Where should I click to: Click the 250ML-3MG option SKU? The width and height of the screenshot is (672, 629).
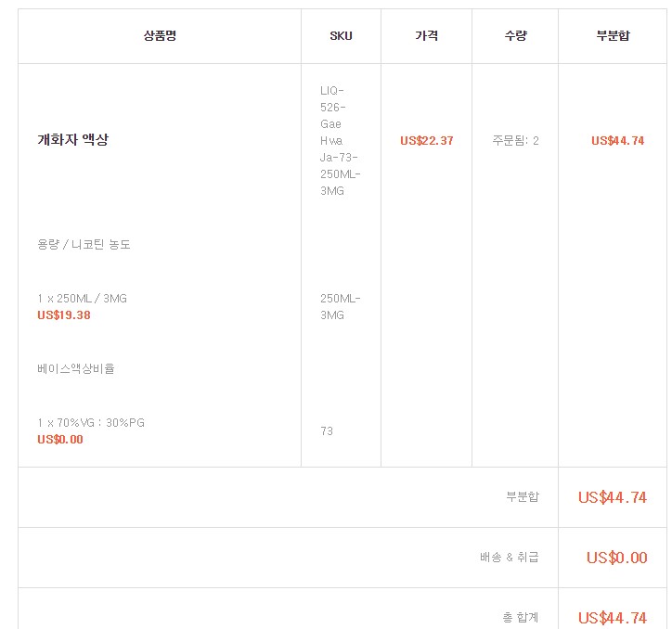[340, 307]
